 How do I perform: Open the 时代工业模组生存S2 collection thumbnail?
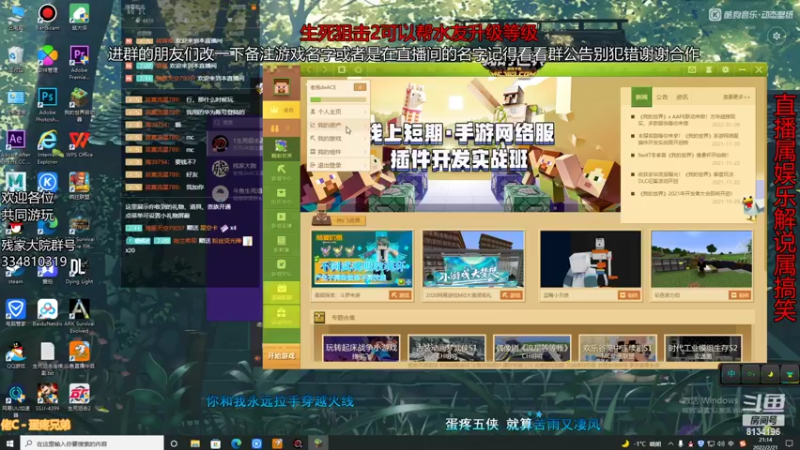pos(703,348)
